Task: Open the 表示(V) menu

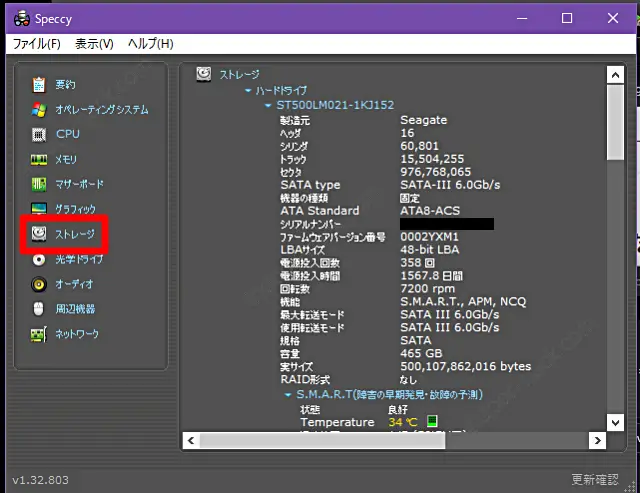Action: 94,44
